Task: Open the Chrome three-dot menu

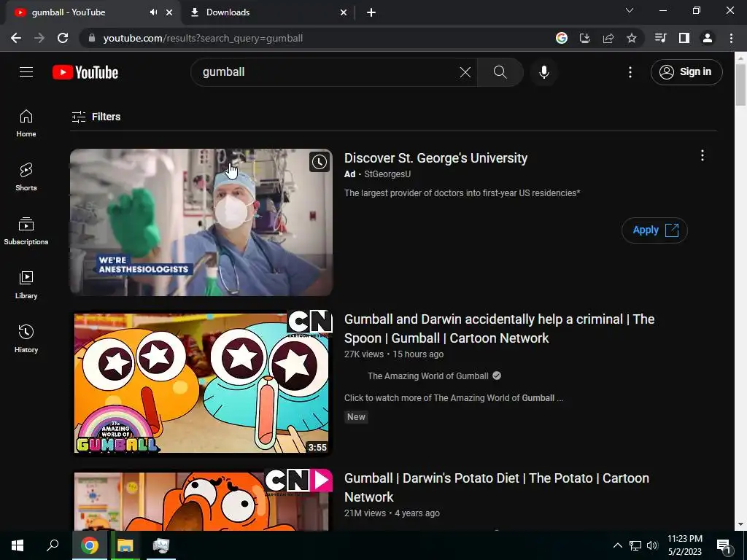Action: (x=731, y=38)
